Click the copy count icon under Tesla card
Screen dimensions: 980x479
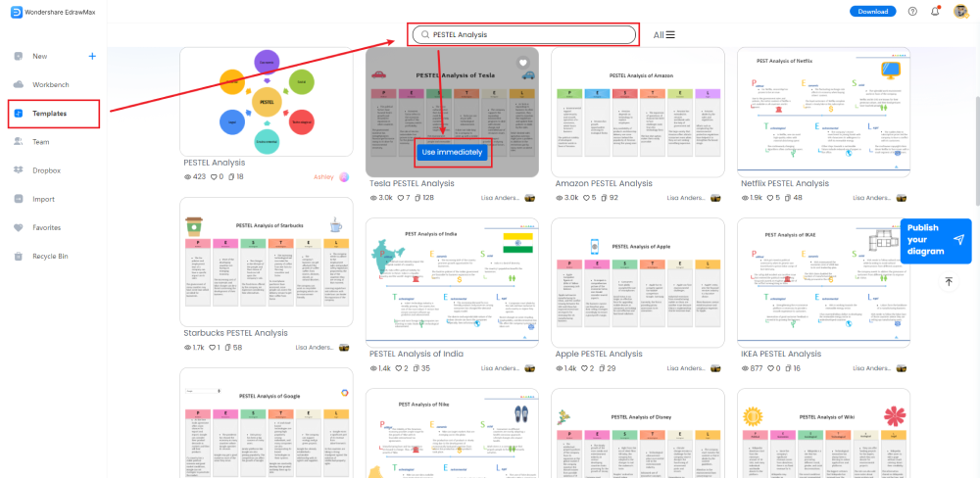click(x=418, y=197)
